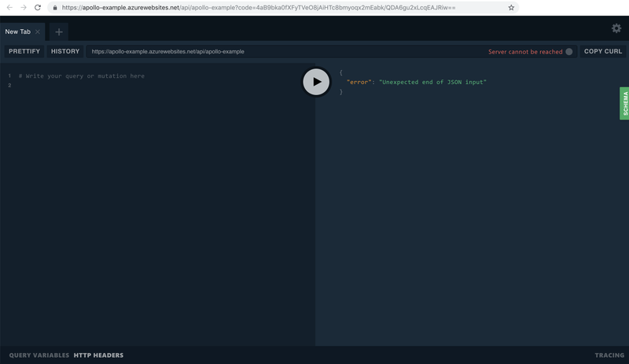The image size is (629, 364).
Task: Open the HTTP HEADERS panel
Action: (x=98, y=355)
